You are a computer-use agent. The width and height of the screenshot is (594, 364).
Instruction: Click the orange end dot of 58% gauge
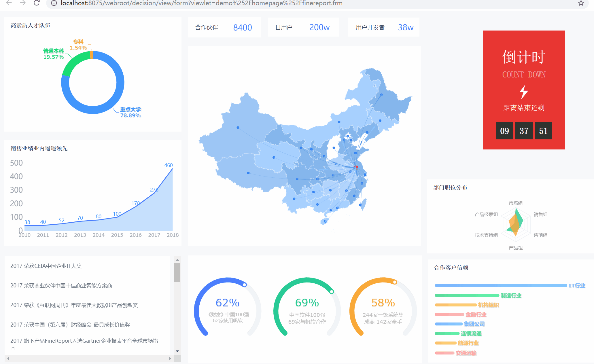(395, 282)
